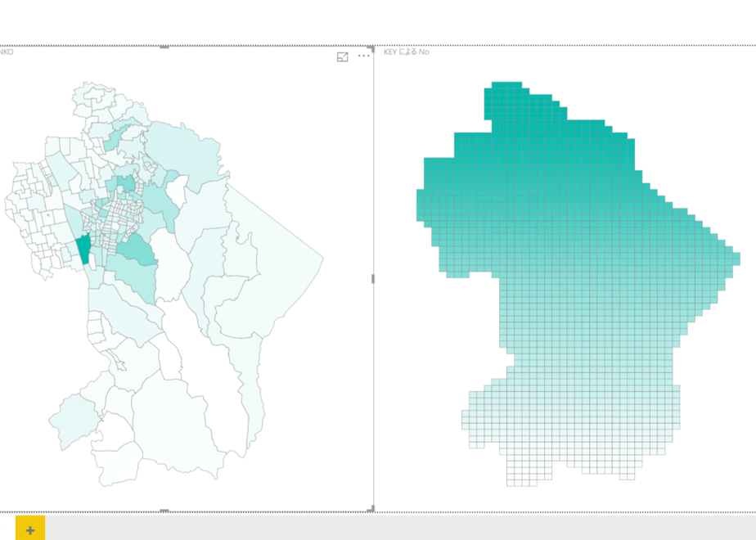
Task: Click the 'KEY による No' visual title
Action: click(407, 52)
